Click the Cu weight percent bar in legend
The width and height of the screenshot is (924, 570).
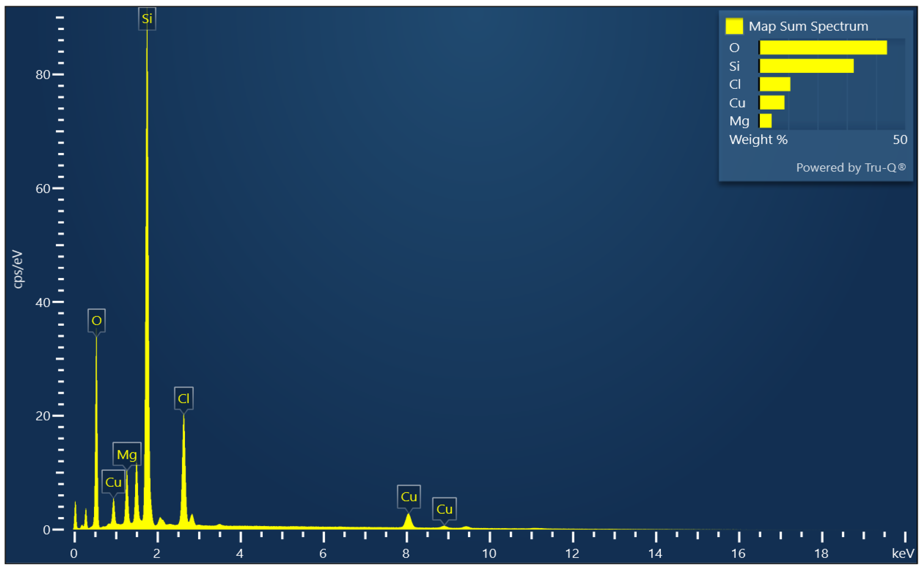point(772,103)
